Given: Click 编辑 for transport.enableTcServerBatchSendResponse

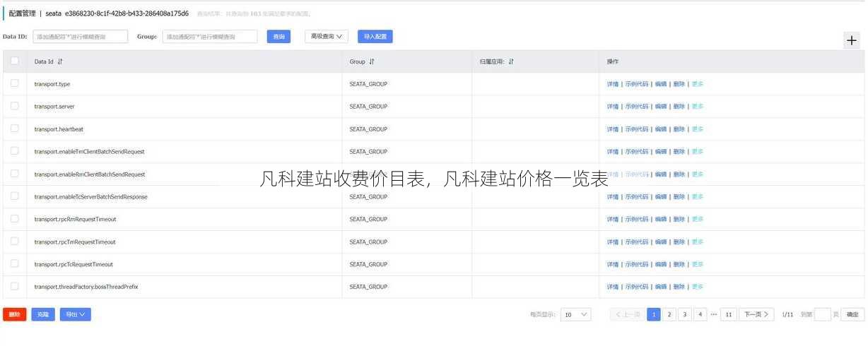Looking at the screenshot, I should tap(661, 197).
